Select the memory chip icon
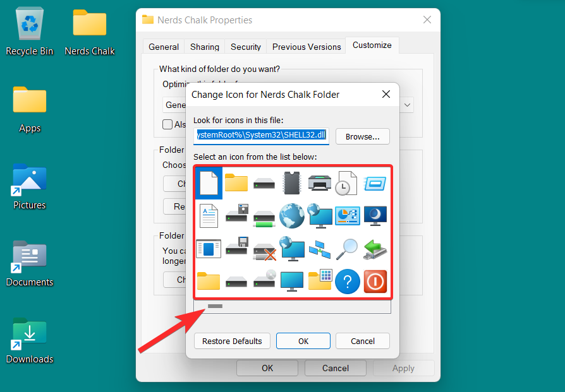This screenshot has width=565, height=392. click(292, 182)
